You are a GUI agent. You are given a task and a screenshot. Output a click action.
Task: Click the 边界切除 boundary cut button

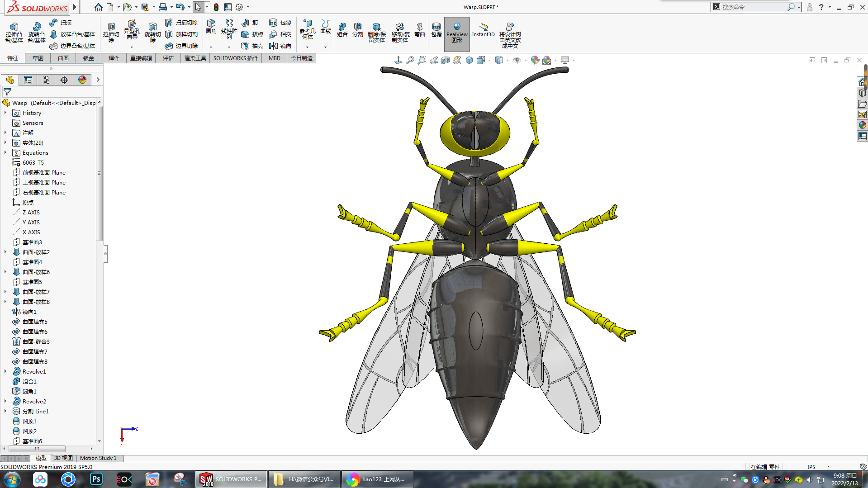click(181, 46)
